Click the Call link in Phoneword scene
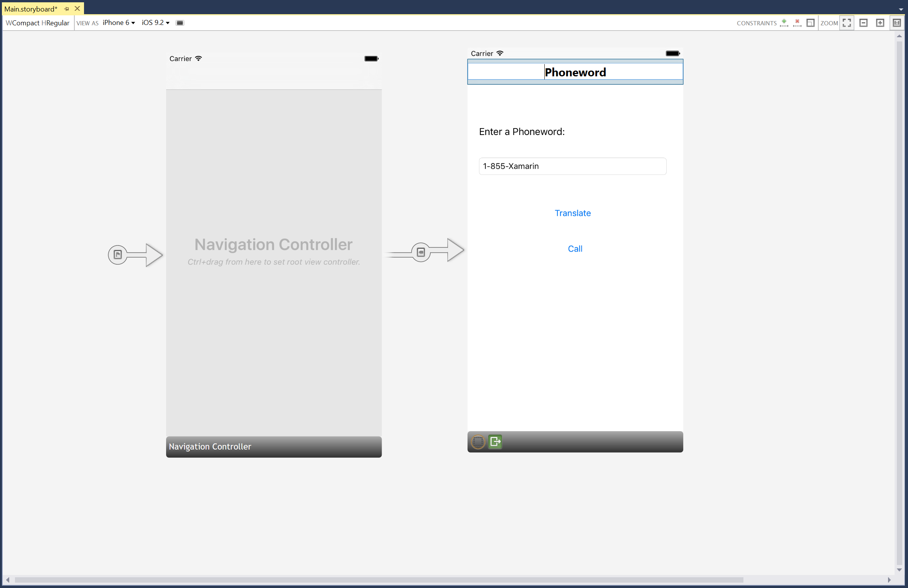 pyautogui.click(x=574, y=249)
